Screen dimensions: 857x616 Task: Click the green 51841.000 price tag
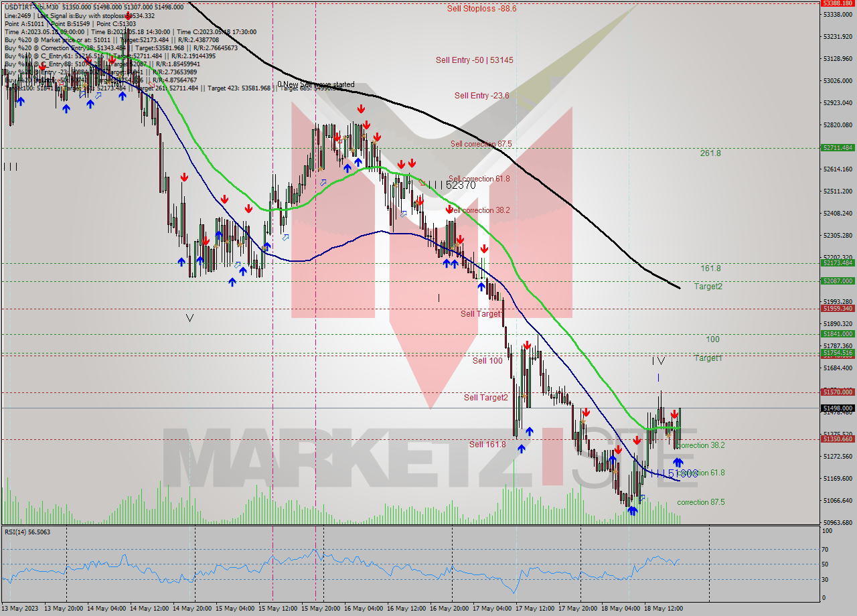click(x=838, y=334)
